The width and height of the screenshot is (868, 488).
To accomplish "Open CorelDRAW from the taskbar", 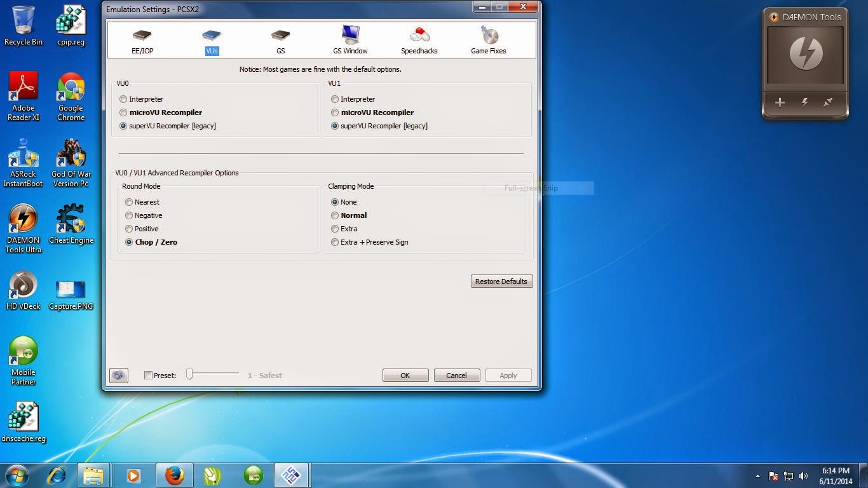I will tap(212, 475).
